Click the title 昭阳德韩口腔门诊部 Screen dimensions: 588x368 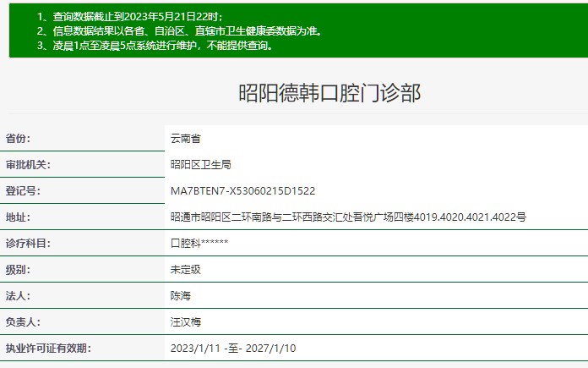(329, 93)
